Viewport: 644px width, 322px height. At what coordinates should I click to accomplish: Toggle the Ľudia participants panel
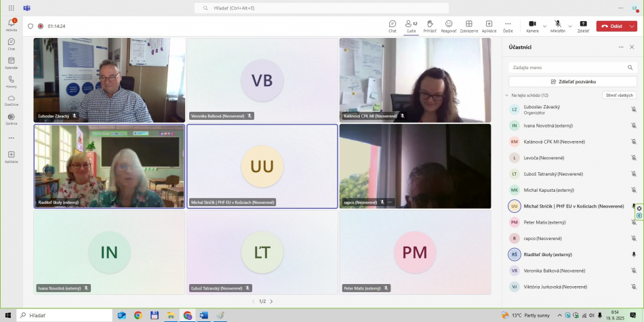pos(411,26)
